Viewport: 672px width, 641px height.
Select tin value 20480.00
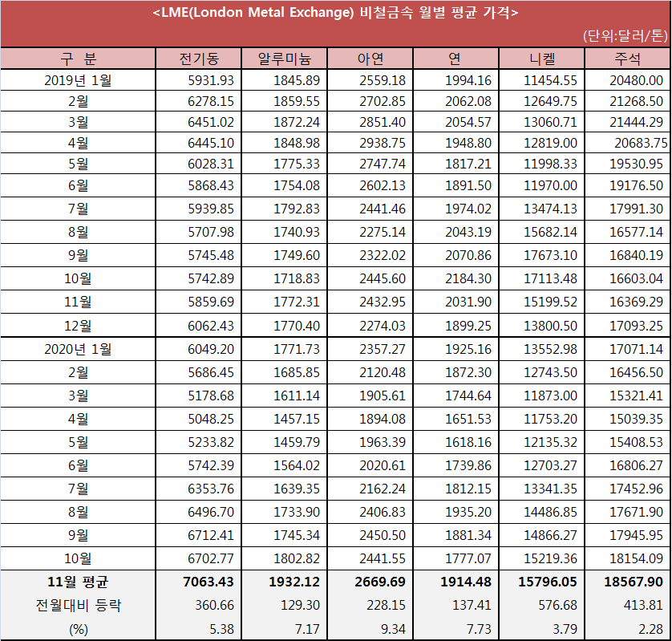point(637,80)
